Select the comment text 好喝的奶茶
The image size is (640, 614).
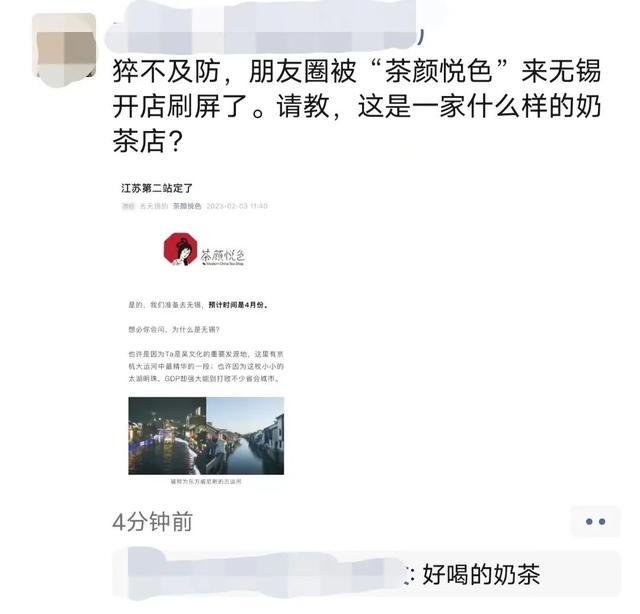(482, 574)
